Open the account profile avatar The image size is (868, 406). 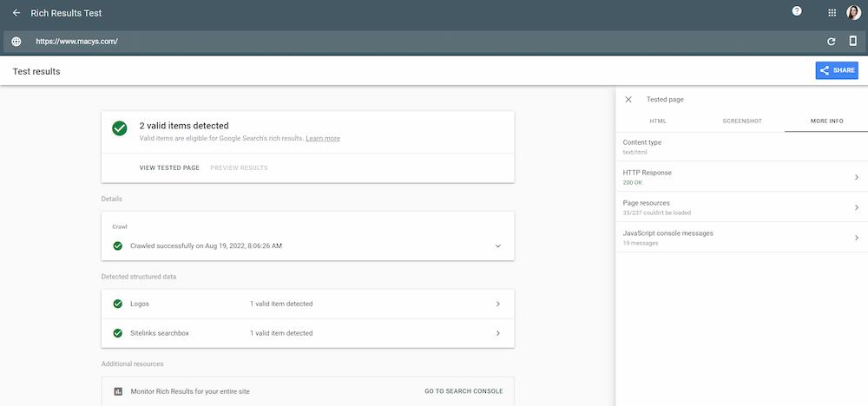(853, 13)
